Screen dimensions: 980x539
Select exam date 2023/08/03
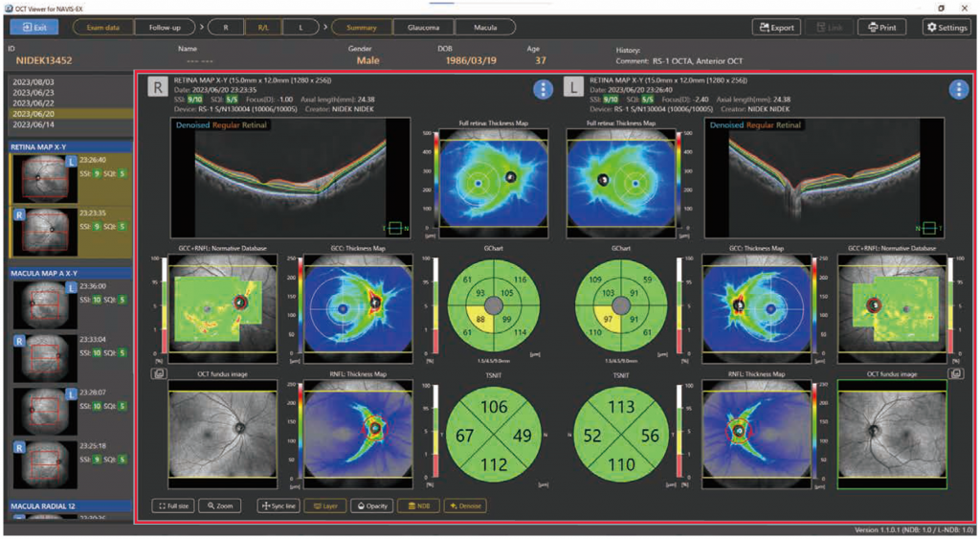pos(70,82)
